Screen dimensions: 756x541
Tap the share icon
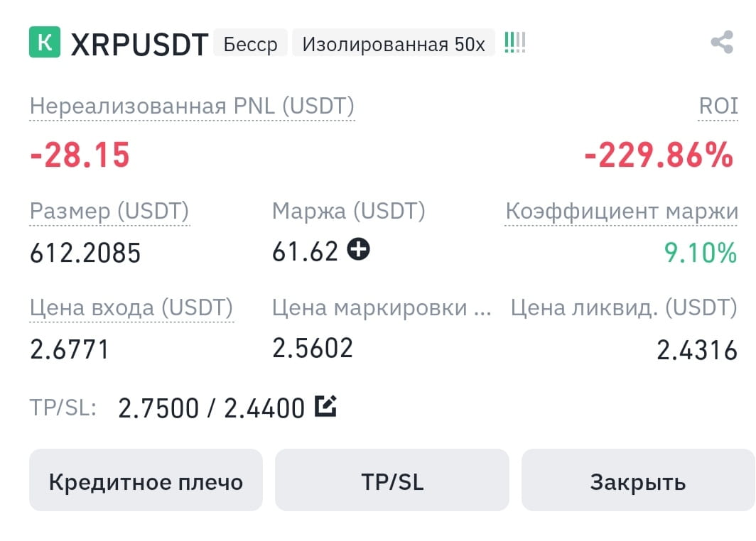click(x=722, y=43)
